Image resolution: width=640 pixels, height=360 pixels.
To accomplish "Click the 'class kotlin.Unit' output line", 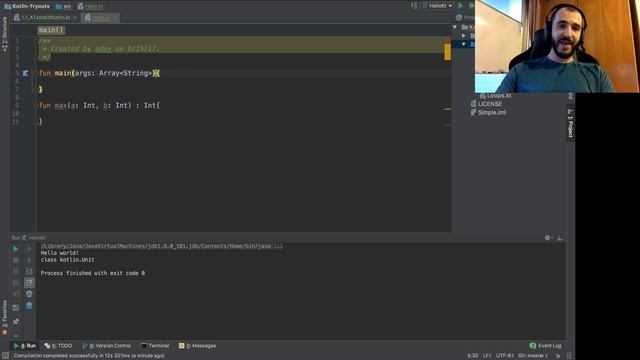I will coord(67,260).
